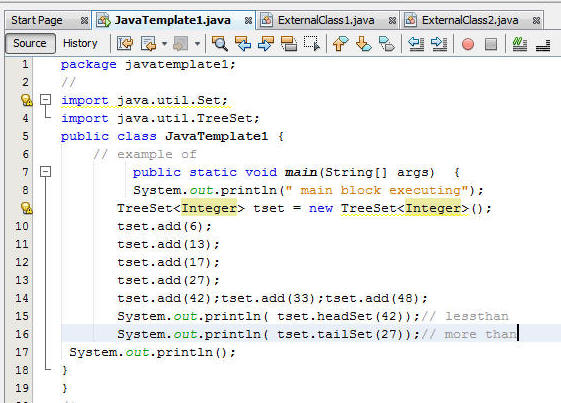Click the lightbulb hint at TreeSet line
The width and height of the screenshot is (561, 403).
pyautogui.click(x=26, y=208)
